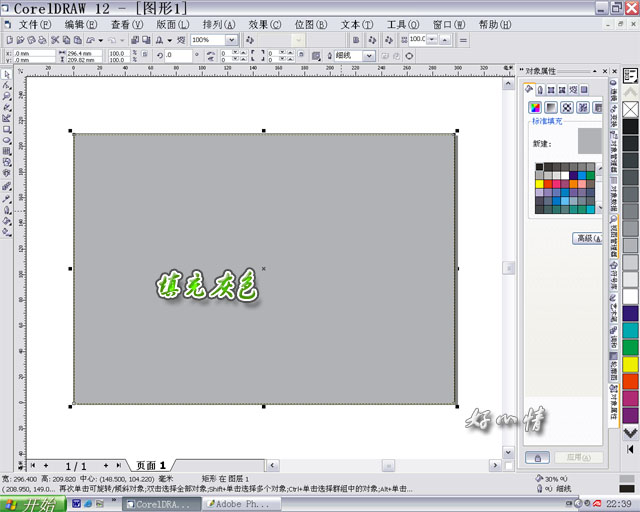The image size is (640, 512).
Task: Toggle round corners together lock
Action: [x=301, y=54]
